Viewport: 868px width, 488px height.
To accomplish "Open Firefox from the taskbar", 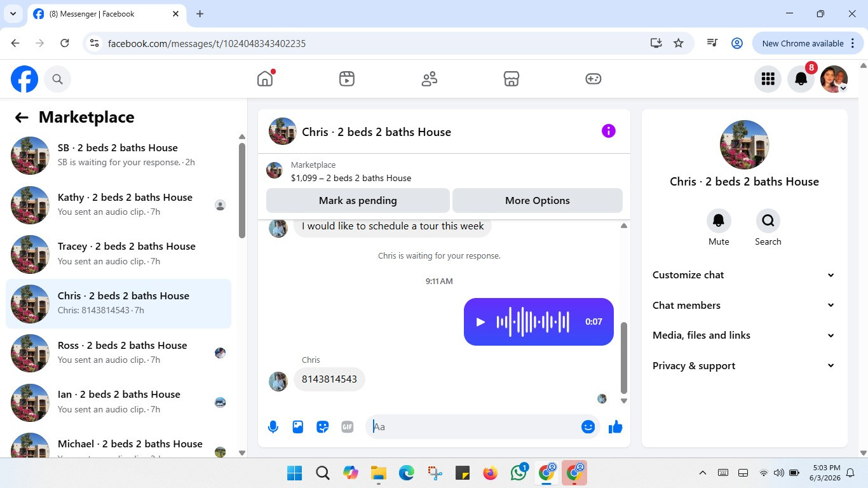I will point(490,473).
